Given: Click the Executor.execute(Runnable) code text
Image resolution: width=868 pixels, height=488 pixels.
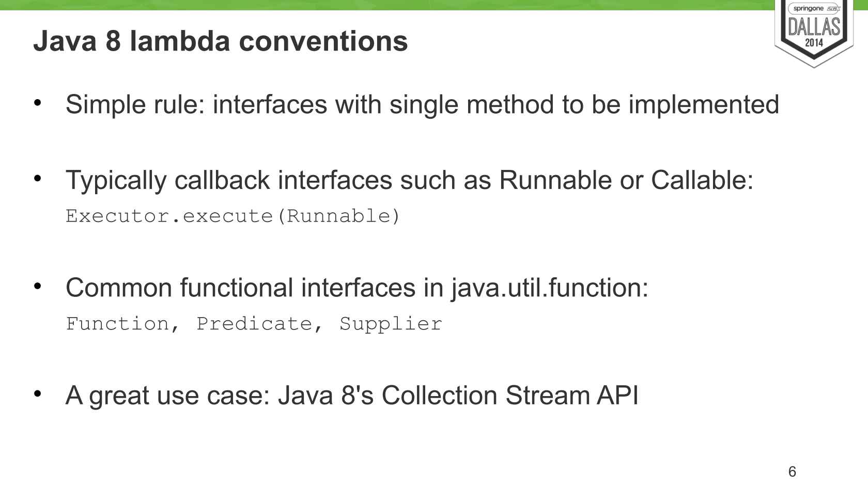Looking at the screenshot, I should point(233,216).
